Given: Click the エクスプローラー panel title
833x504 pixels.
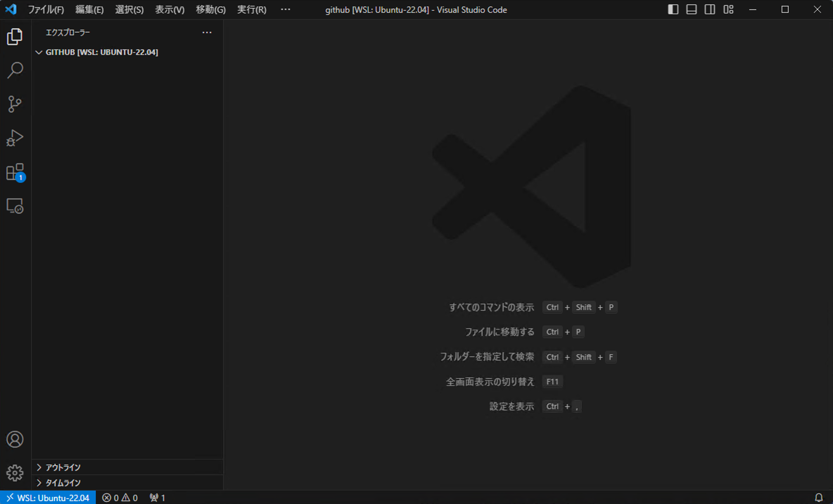Looking at the screenshot, I should click(68, 32).
